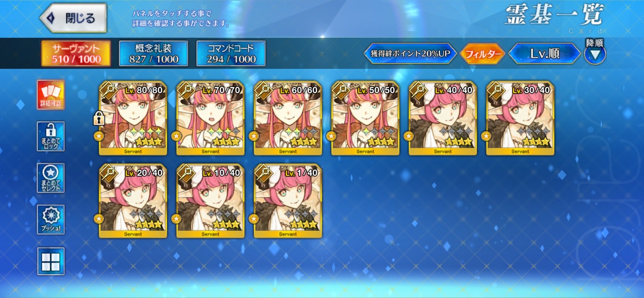The image size is (644, 298).
Task: Toggle the star badge on the Lv. 70/70 servant
Action: point(176,136)
